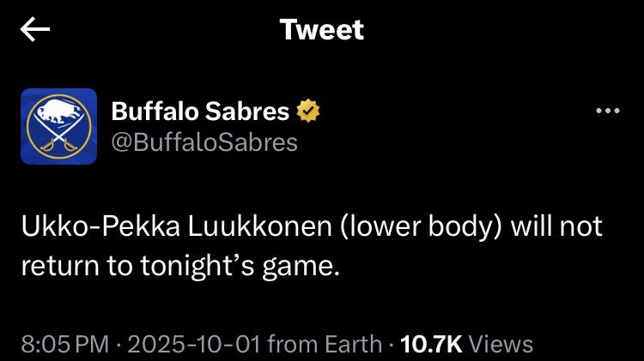
Task: Select the Buffalo Sabres display name
Action: tap(200, 111)
